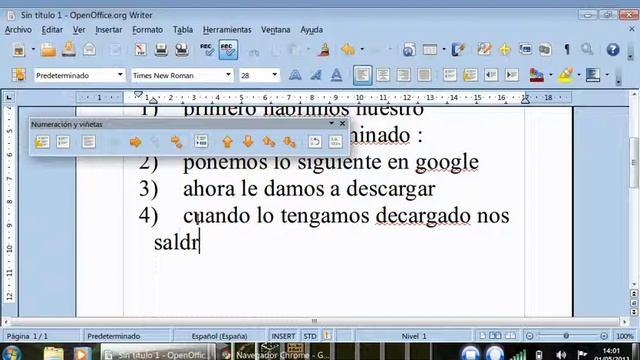Open the Table size dropdown arrow

[x=444, y=50]
